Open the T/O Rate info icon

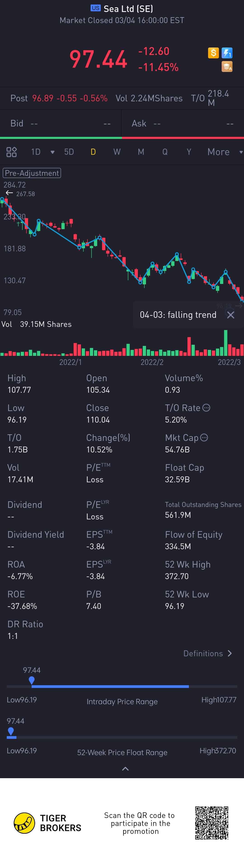click(x=206, y=408)
